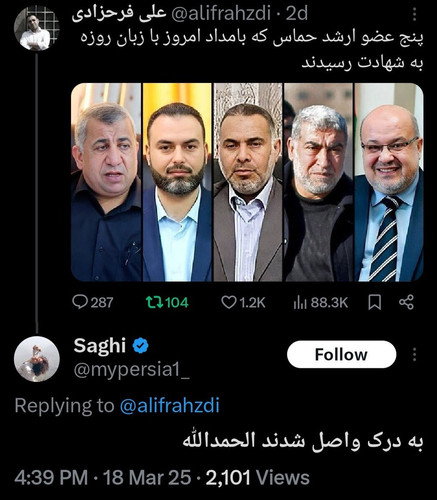This screenshot has height=500, width=437.
Task: Open the leftmost photo in the image strip
Action: (106, 182)
